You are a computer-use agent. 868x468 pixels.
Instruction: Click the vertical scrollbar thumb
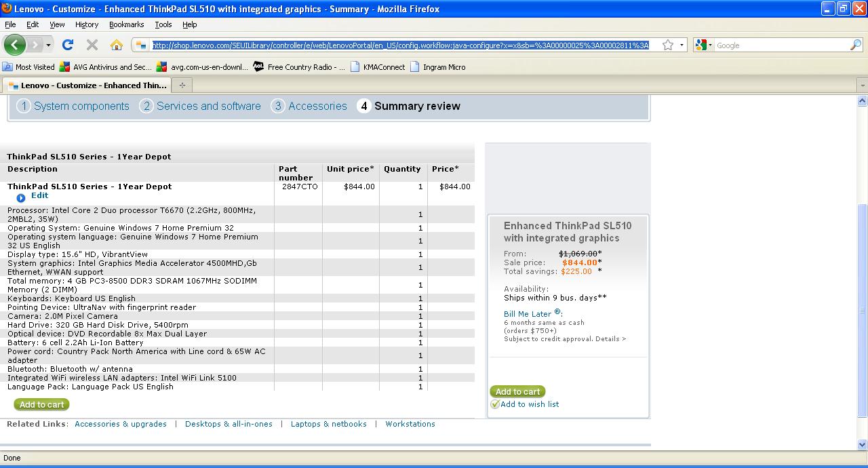[x=862, y=310]
